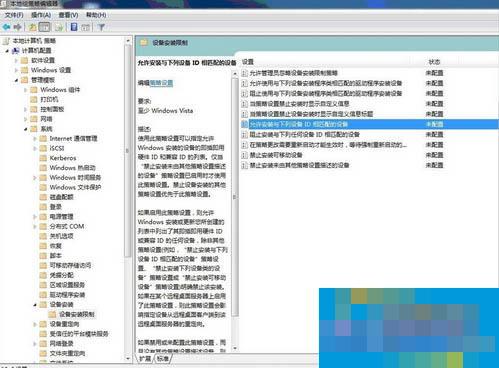Click the folder icon beside Kerberos
The height and width of the screenshot is (368, 499).
point(43,158)
